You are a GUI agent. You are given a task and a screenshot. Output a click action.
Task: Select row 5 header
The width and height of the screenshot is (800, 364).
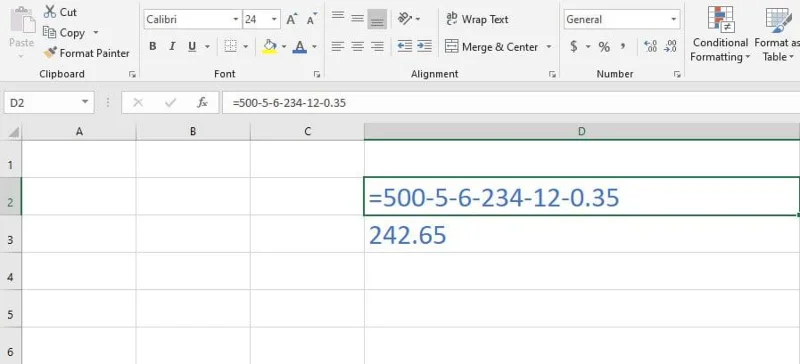tap(11, 308)
